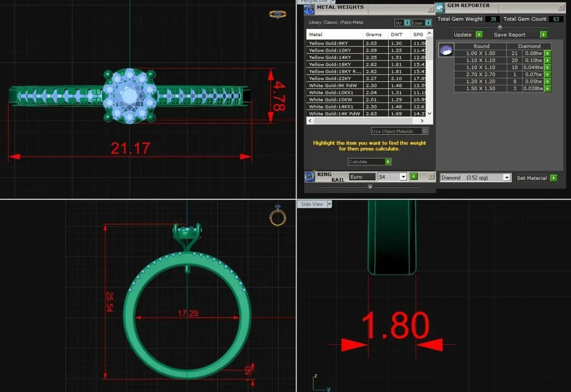Close the Ring Rail panel

(431, 176)
